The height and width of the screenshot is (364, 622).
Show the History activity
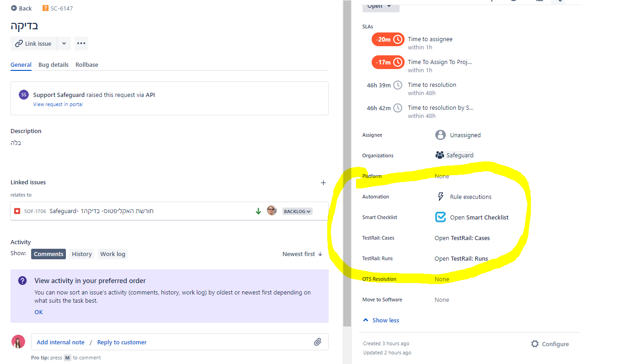(82, 254)
